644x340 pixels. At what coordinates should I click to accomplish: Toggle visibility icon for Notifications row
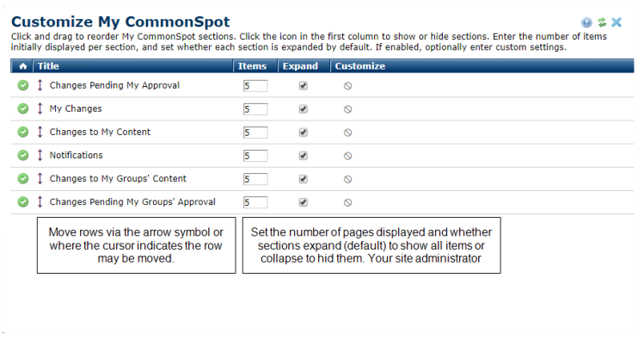coord(23,156)
